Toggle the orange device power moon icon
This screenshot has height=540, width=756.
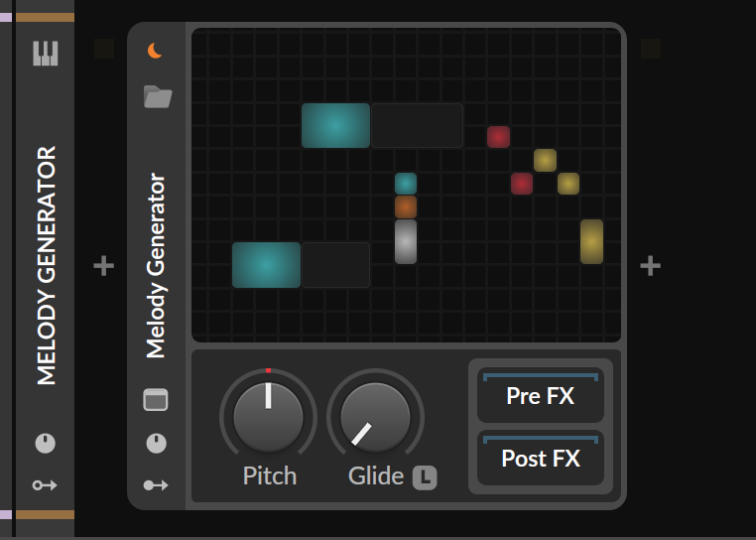click(x=155, y=51)
